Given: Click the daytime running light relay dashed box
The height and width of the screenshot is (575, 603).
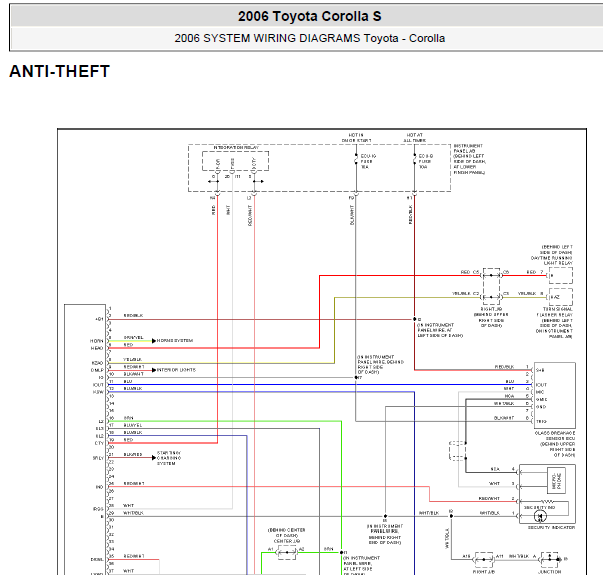Looking at the screenshot, I should (561, 275).
